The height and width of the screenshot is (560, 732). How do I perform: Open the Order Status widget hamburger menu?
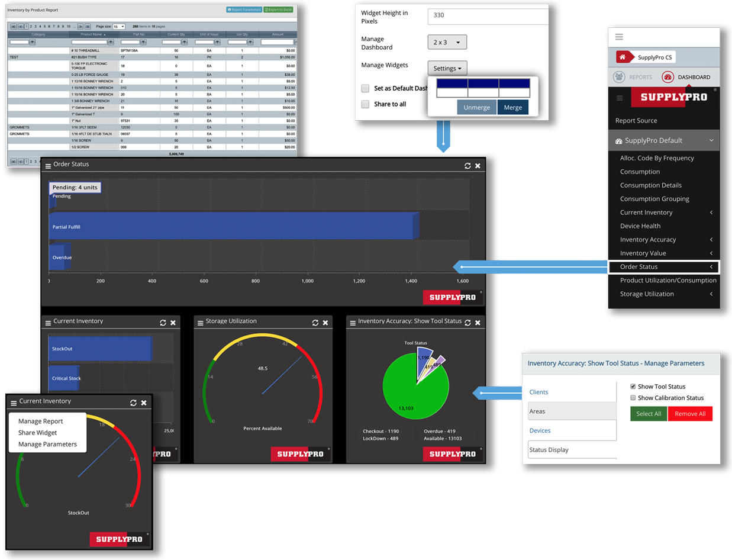pyautogui.click(x=48, y=165)
